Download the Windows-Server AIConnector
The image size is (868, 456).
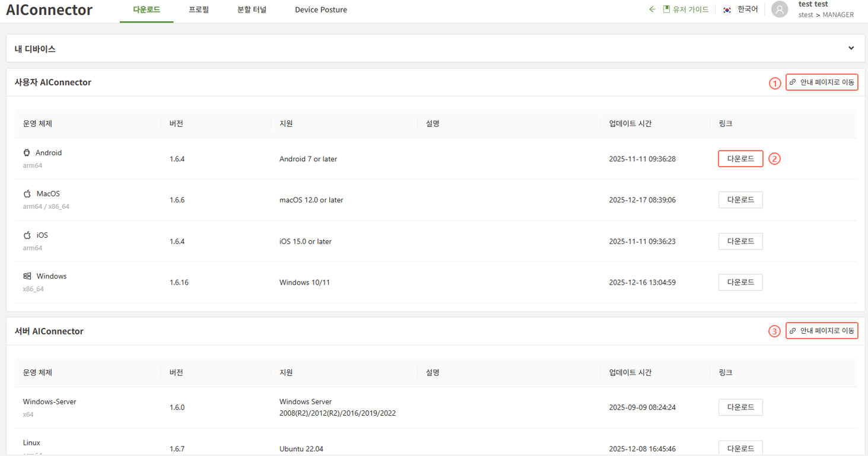click(x=740, y=407)
